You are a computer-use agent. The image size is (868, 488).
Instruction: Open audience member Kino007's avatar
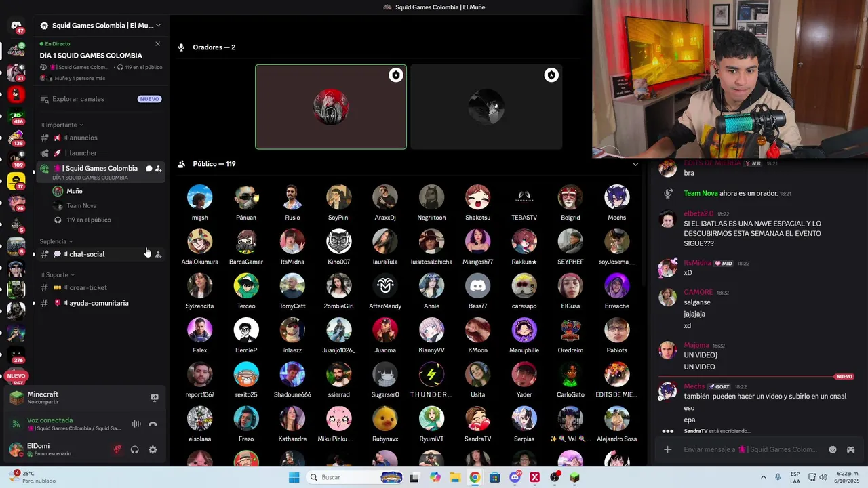pos(339,241)
